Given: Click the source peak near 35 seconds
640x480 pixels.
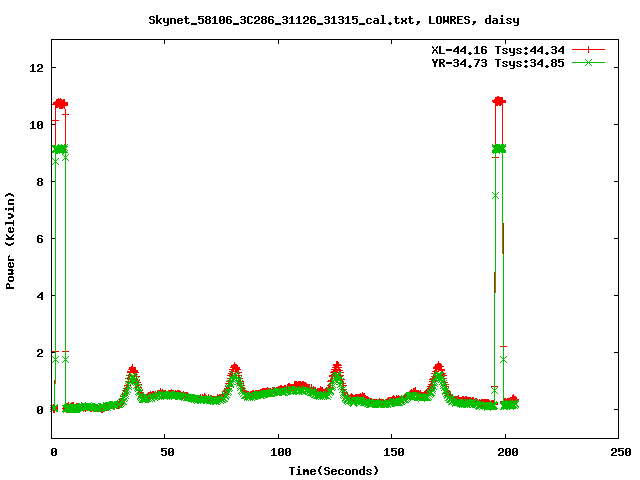Looking at the screenshot, I should tap(133, 371).
